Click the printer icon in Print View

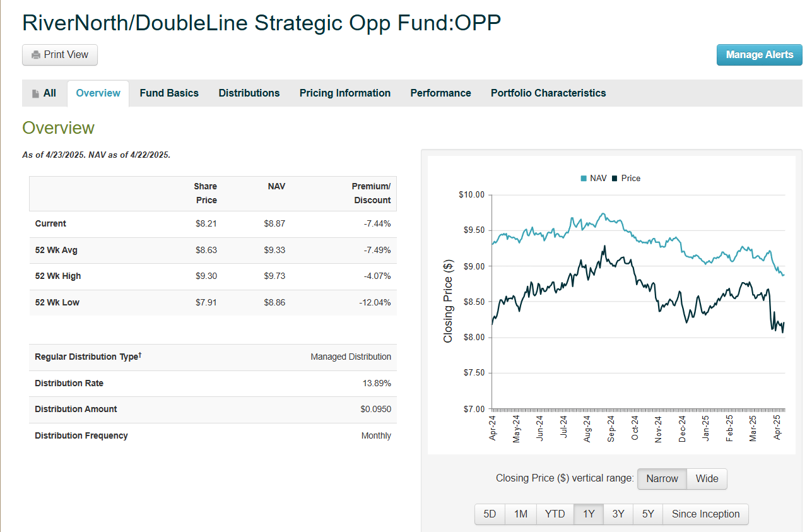(35, 55)
